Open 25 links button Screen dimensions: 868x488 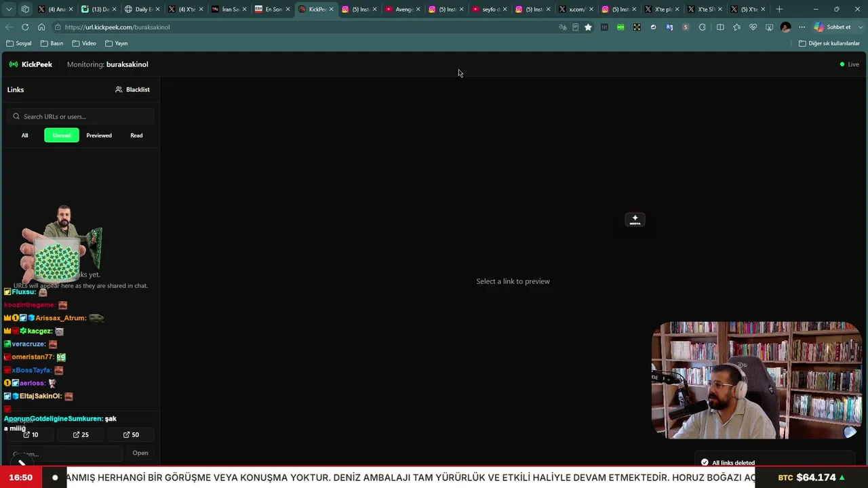[x=81, y=434]
